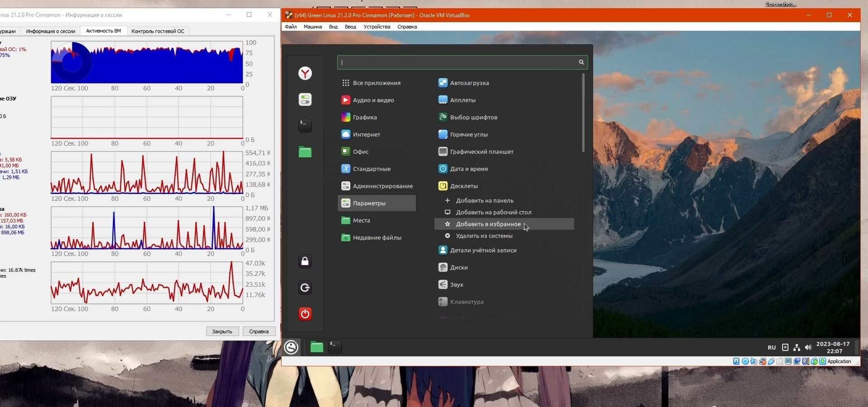The height and width of the screenshot is (407, 868).
Task: Click the magnifier icon in the search box
Action: 581,62
